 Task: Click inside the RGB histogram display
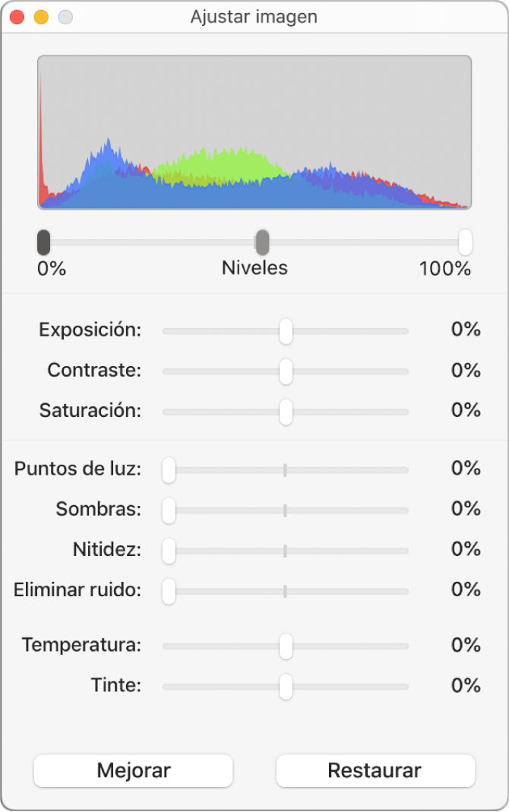(254, 133)
